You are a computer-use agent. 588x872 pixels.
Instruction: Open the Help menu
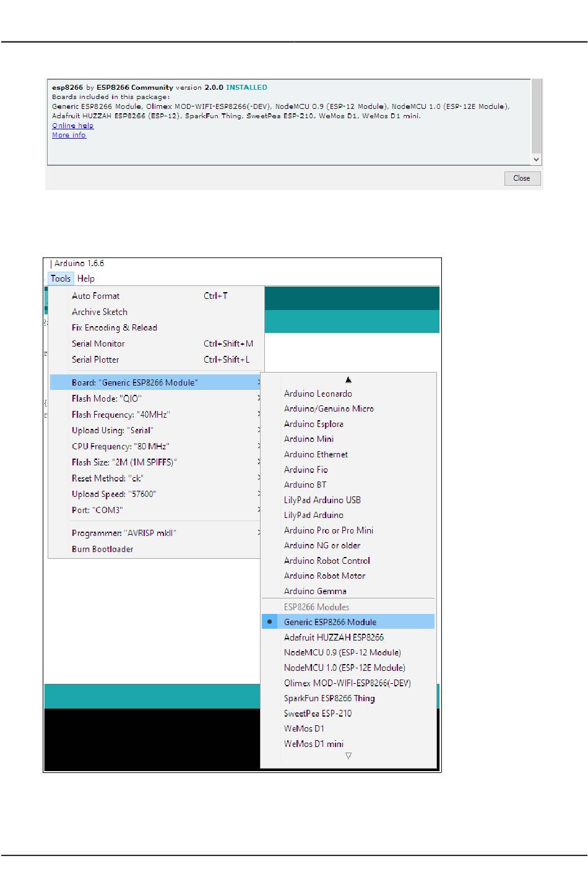(86, 278)
